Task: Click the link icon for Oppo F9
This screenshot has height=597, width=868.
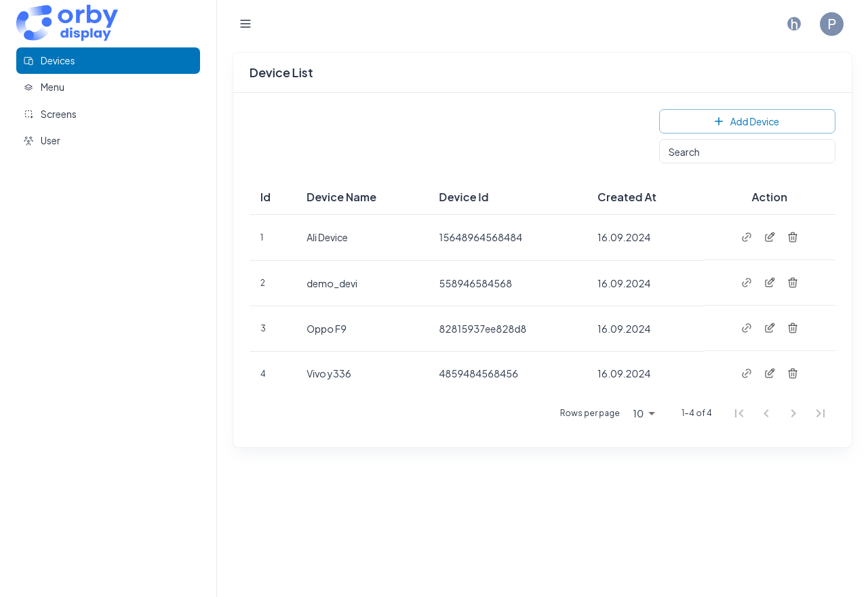Action: pyautogui.click(x=747, y=328)
